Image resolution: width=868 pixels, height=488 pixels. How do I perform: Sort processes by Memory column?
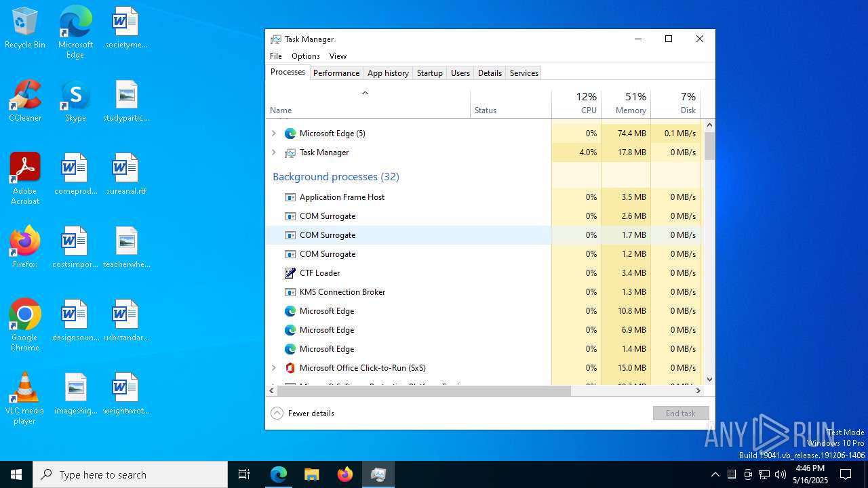pos(626,104)
